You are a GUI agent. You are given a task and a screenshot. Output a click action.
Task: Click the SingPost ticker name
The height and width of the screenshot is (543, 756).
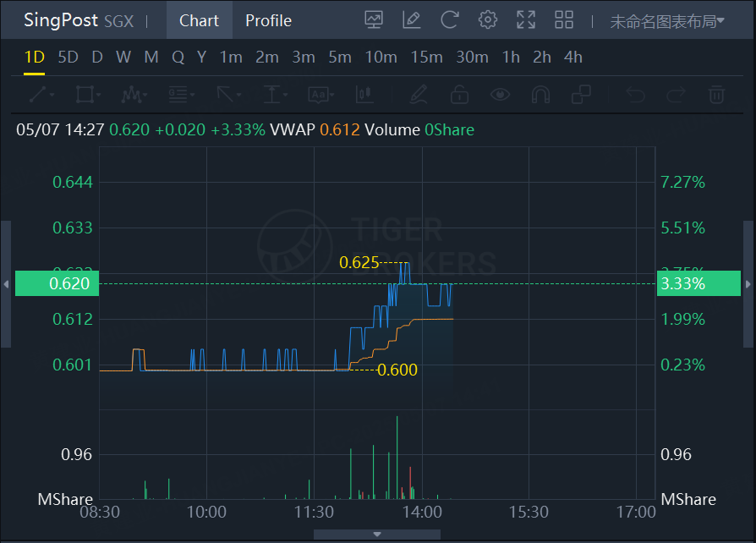[61, 20]
